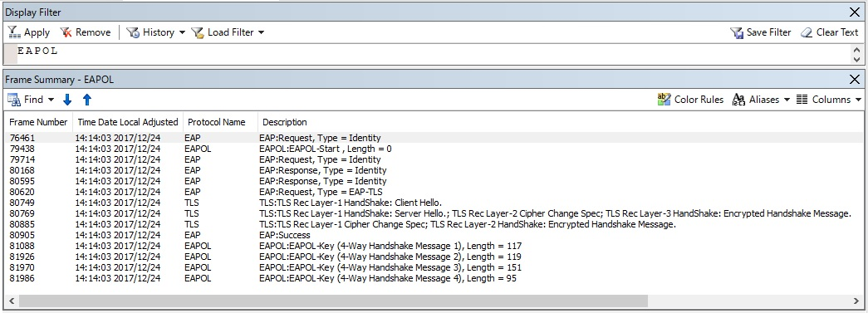
Task: Apply the display filter
Action: (x=29, y=32)
